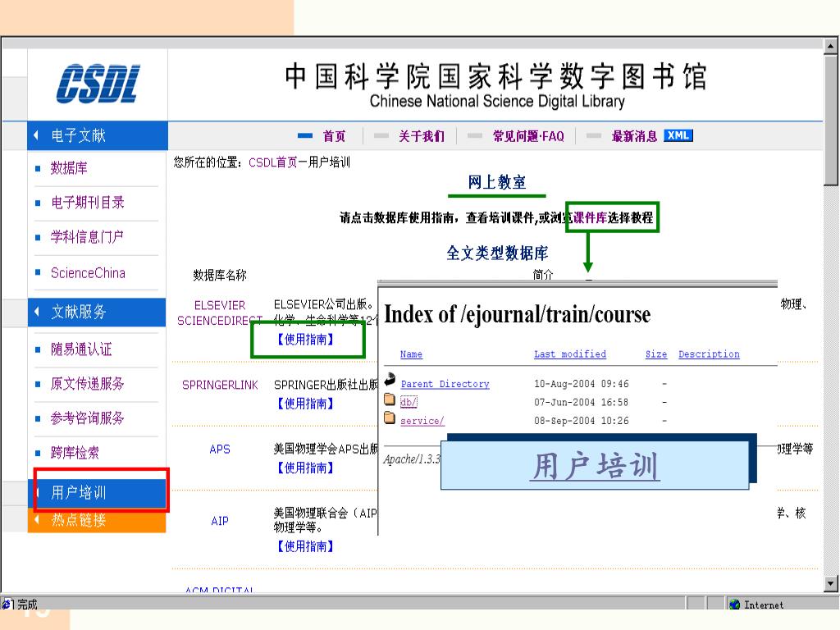The image size is (840, 630).
Task: Open 原文传递服务 sidebar link
Action: coord(87,384)
